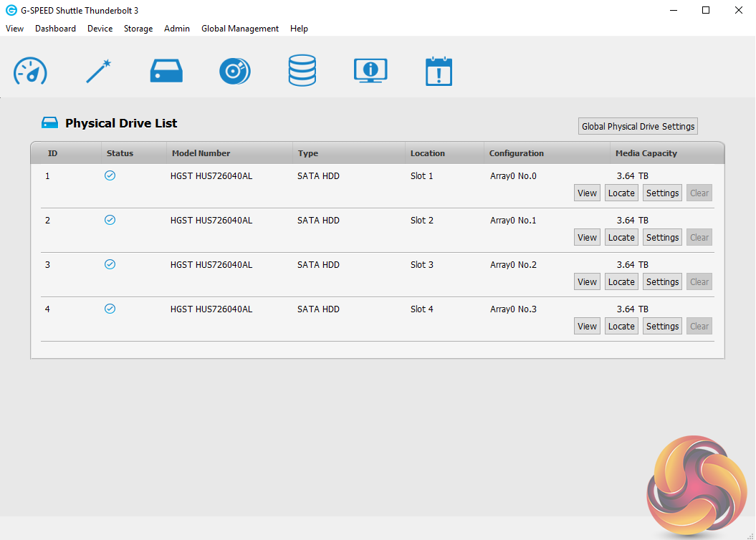Open the System Information monitor icon
Viewport: 756px width, 540px height.
370,72
